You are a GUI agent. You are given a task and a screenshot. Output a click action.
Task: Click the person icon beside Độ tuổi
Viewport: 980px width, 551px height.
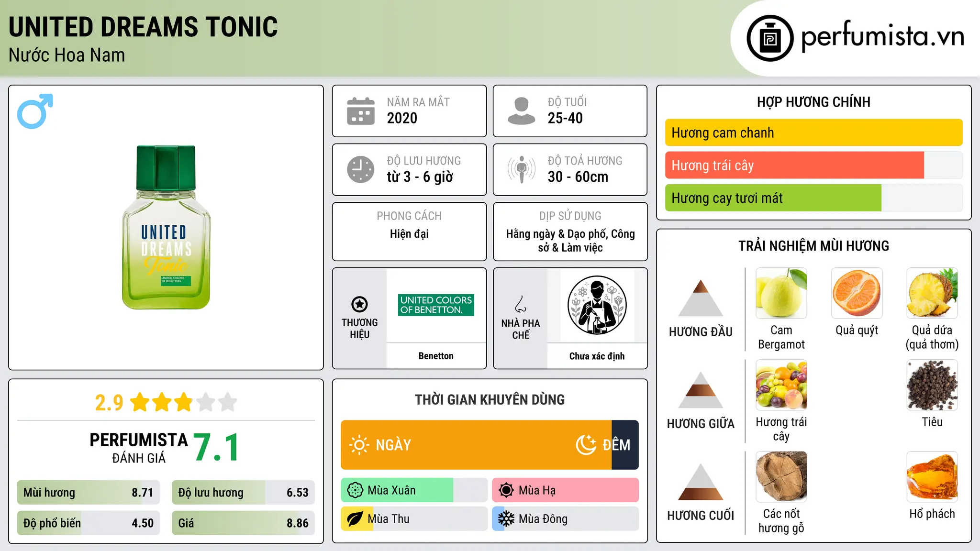[521, 111]
